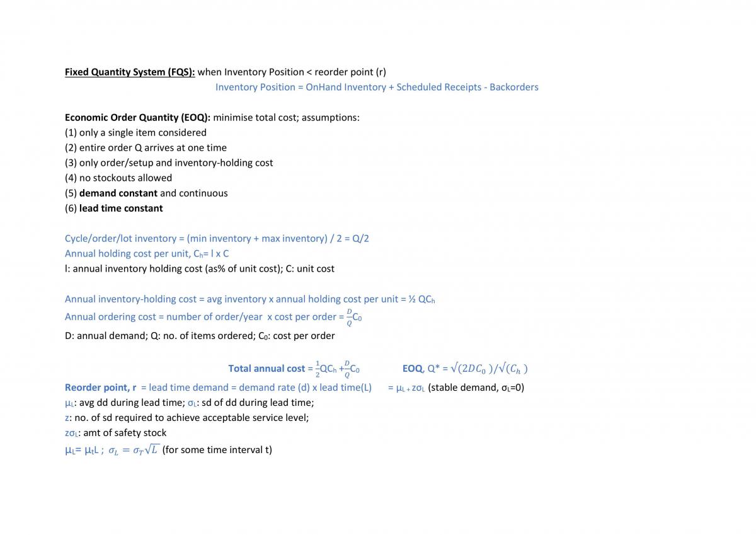Click the 'EOQ, Q*' square root formula

point(465,369)
